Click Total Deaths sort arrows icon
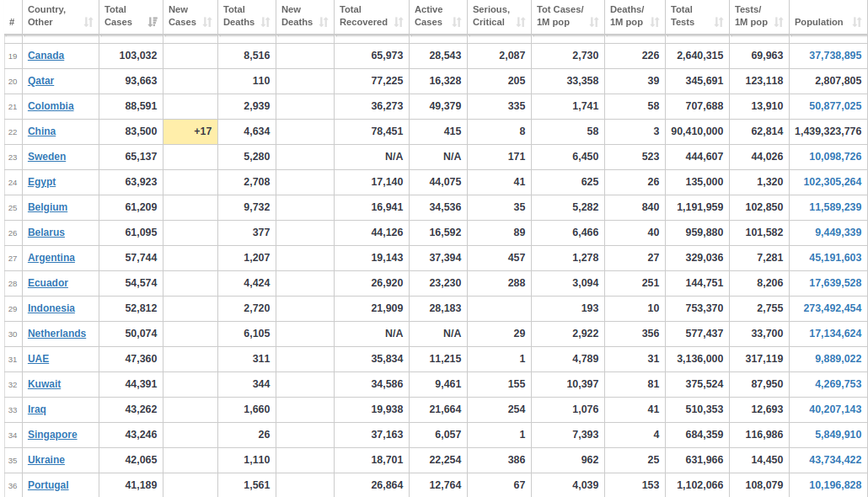 click(265, 22)
